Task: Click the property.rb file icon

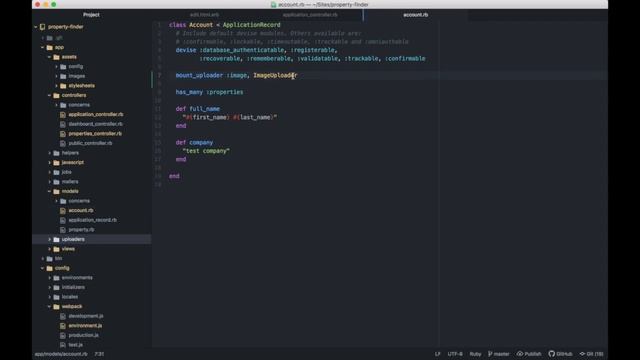Action: (x=63, y=230)
